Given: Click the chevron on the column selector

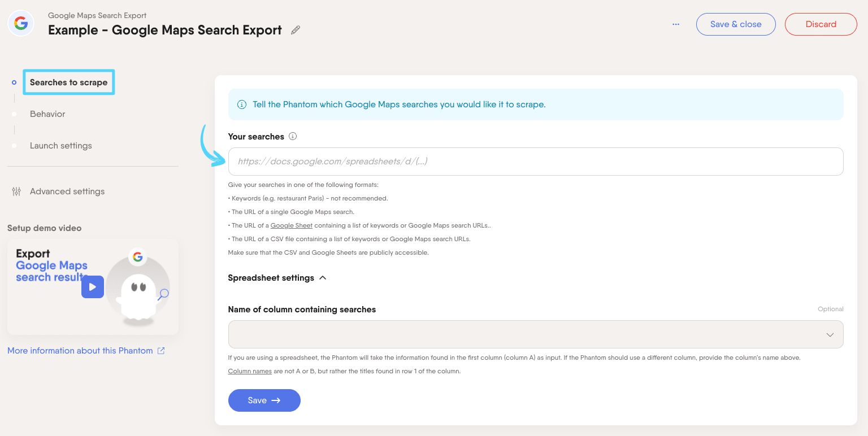Looking at the screenshot, I should tap(830, 334).
